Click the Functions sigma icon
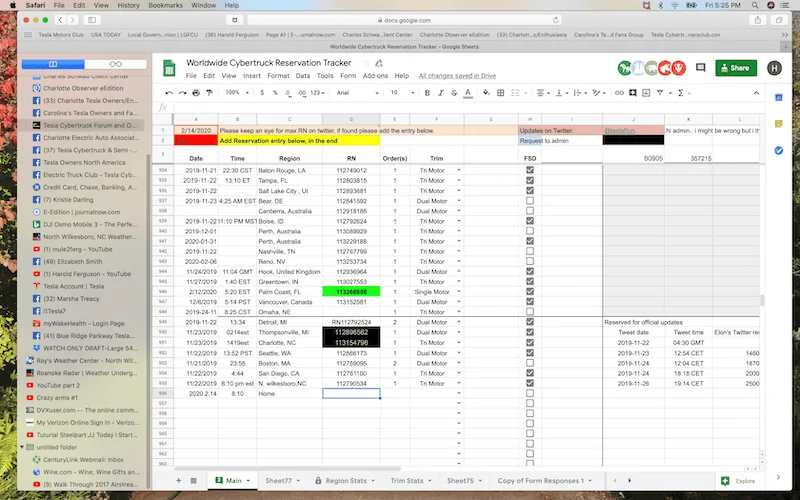 pyautogui.click(x=680, y=93)
